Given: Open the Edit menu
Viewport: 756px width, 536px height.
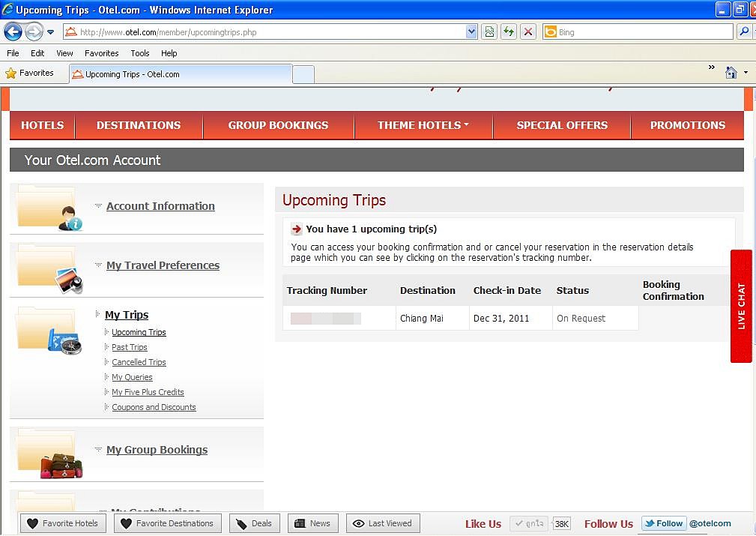Looking at the screenshot, I should coord(37,53).
